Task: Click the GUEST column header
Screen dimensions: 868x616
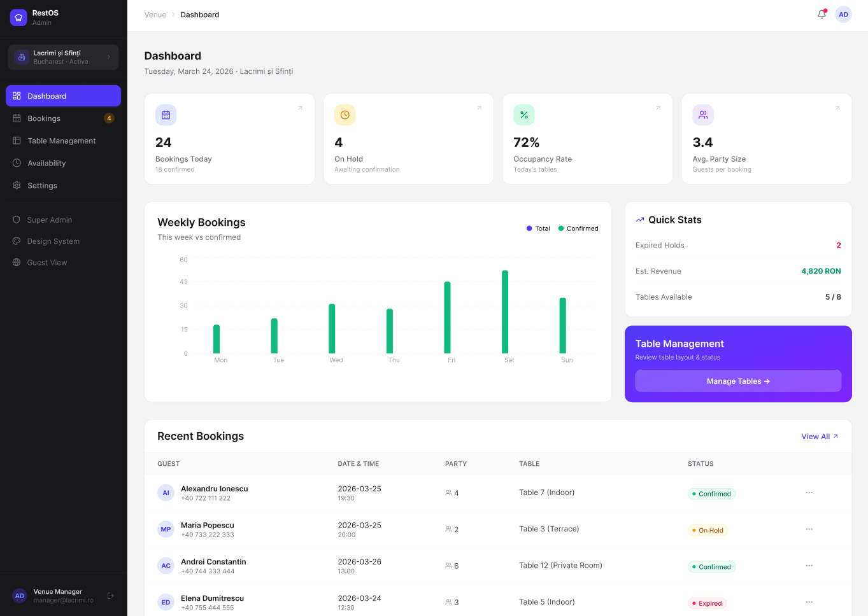Action: click(x=169, y=464)
